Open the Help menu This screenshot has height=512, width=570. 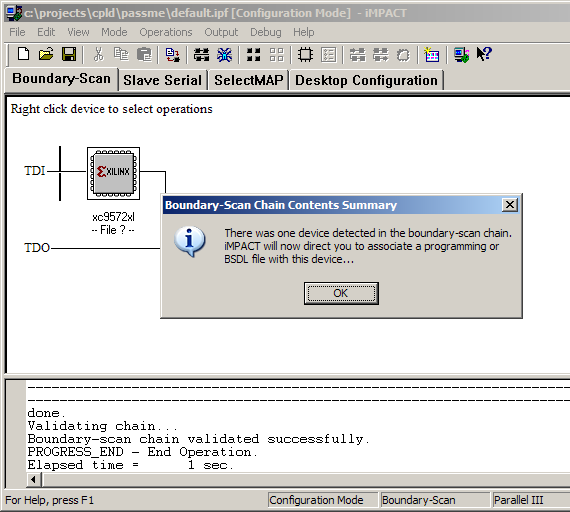[x=304, y=32]
